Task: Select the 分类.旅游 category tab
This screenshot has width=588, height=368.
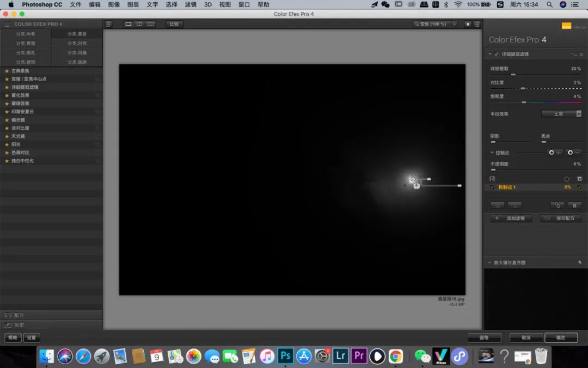Action: [77, 62]
